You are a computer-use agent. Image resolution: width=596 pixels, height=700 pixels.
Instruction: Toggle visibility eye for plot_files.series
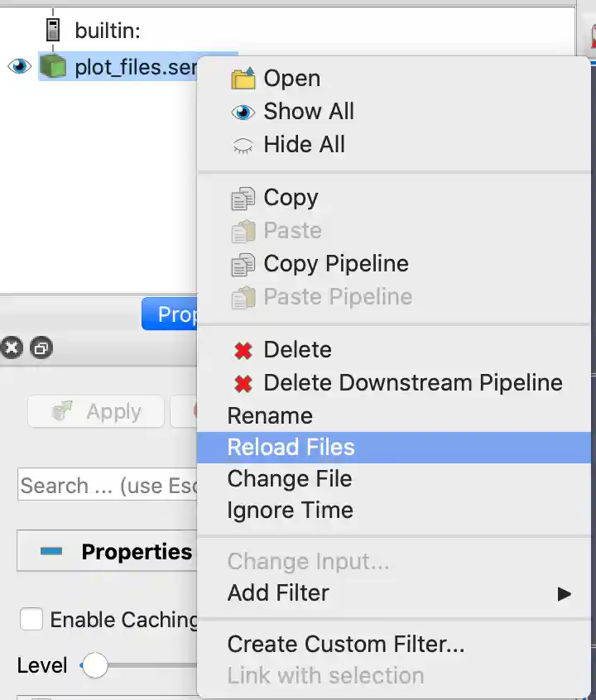20,67
